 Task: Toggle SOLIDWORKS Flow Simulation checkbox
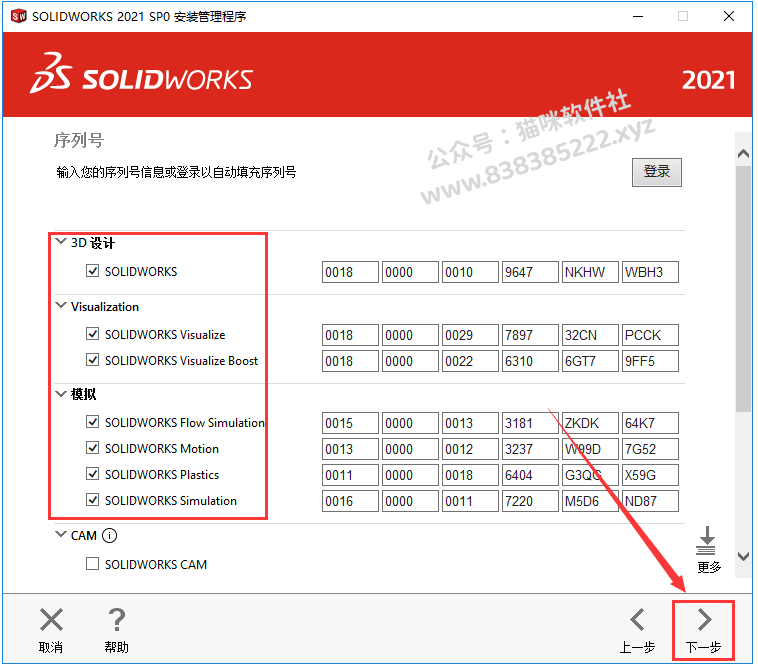(93, 422)
